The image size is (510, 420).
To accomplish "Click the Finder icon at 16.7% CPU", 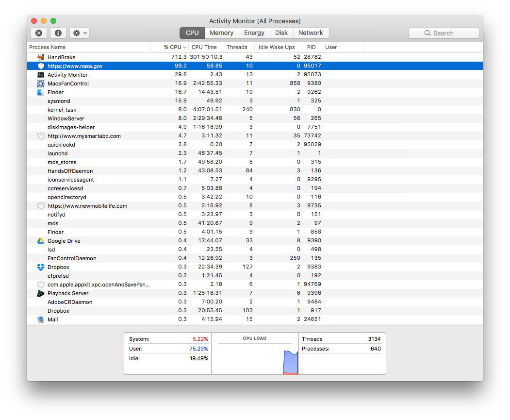I will (41, 92).
